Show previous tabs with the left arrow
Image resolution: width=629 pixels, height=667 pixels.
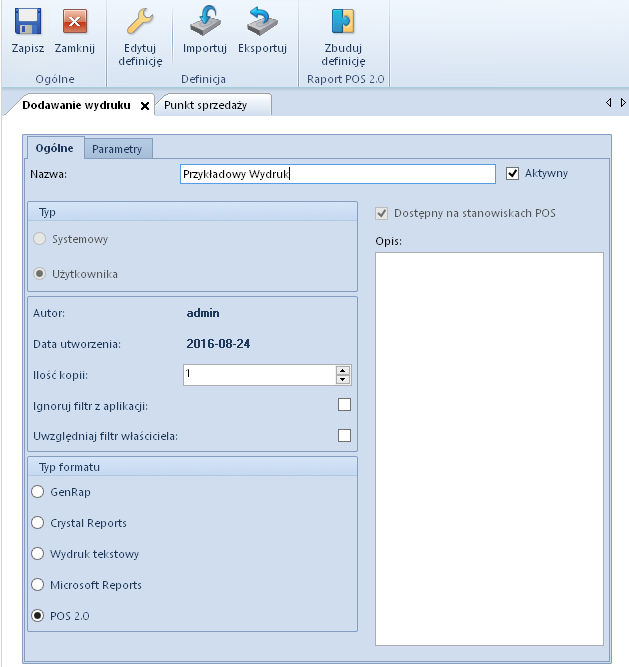click(609, 103)
